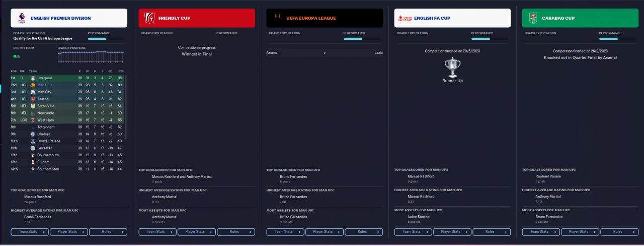Click the Leicester club badge
This screenshot has width=644, height=246.
[33, 148]
